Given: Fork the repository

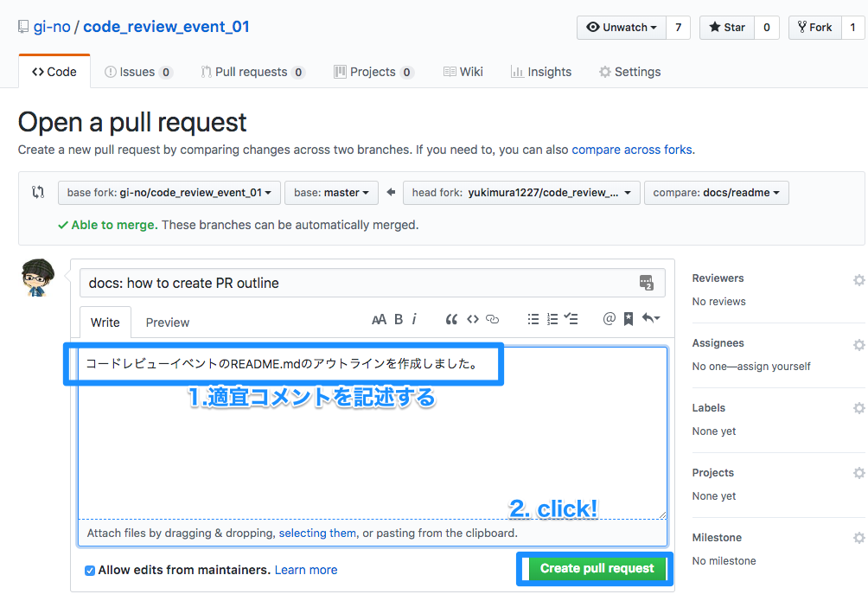Looking at the screenshot, I should 815,27.
